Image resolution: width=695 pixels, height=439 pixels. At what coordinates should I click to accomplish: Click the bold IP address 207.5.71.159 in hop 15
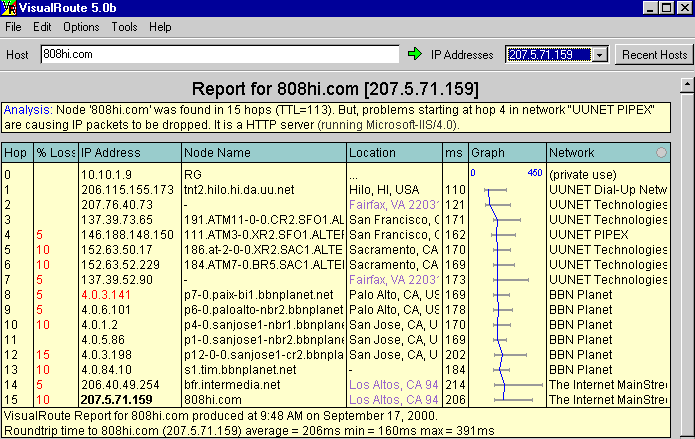tap(117, 400)
